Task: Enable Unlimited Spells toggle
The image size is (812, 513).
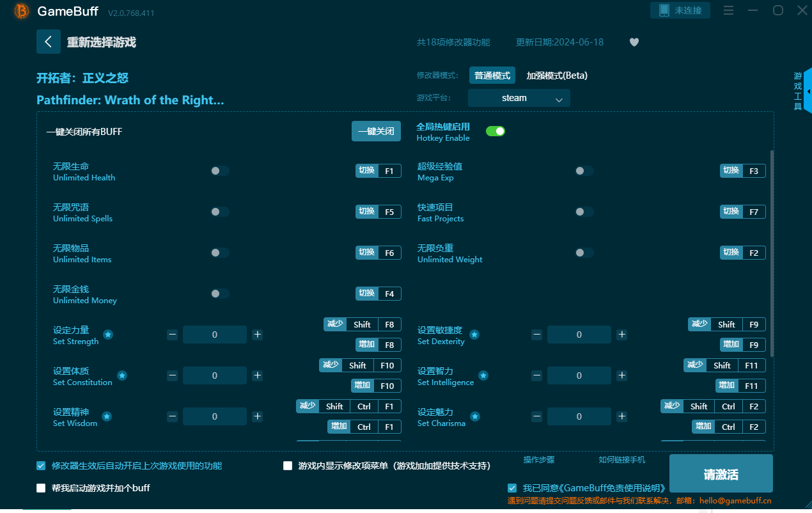Action: [x=220, y=212]
